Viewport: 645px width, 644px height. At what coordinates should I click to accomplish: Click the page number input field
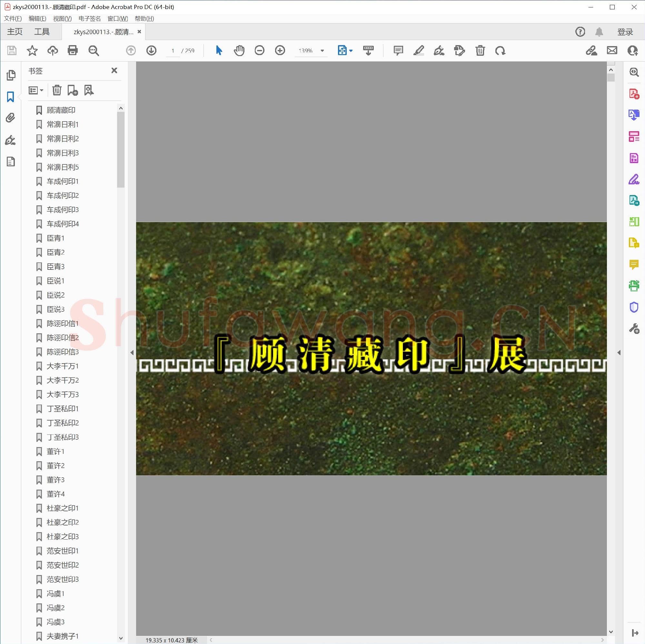[173, 51]
